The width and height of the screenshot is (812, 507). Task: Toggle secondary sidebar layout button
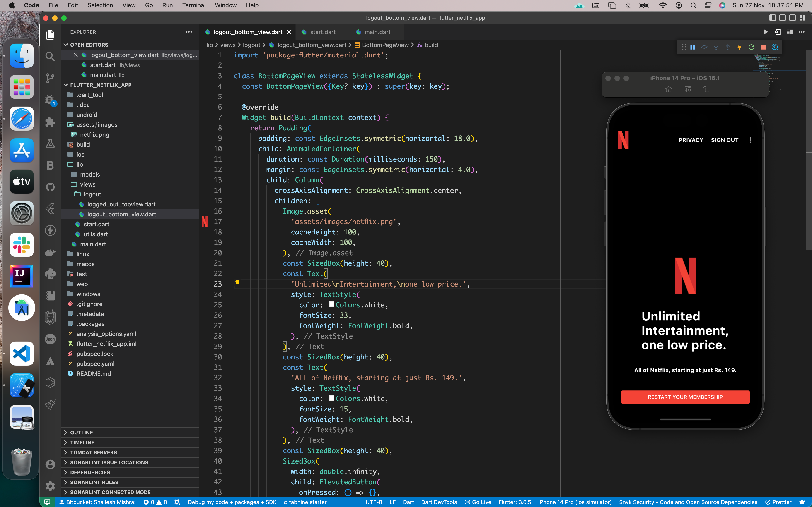[x=792, y=18]
